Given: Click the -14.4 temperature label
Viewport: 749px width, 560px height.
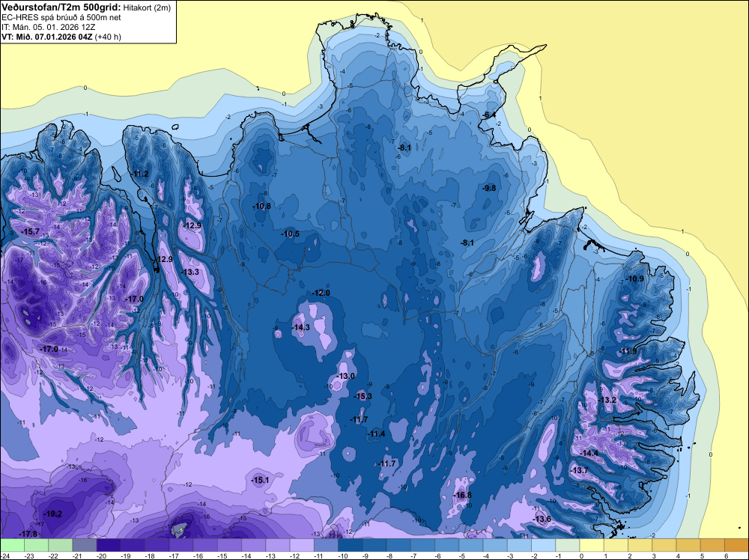Looking at the screenshot, I should (589, 453).
